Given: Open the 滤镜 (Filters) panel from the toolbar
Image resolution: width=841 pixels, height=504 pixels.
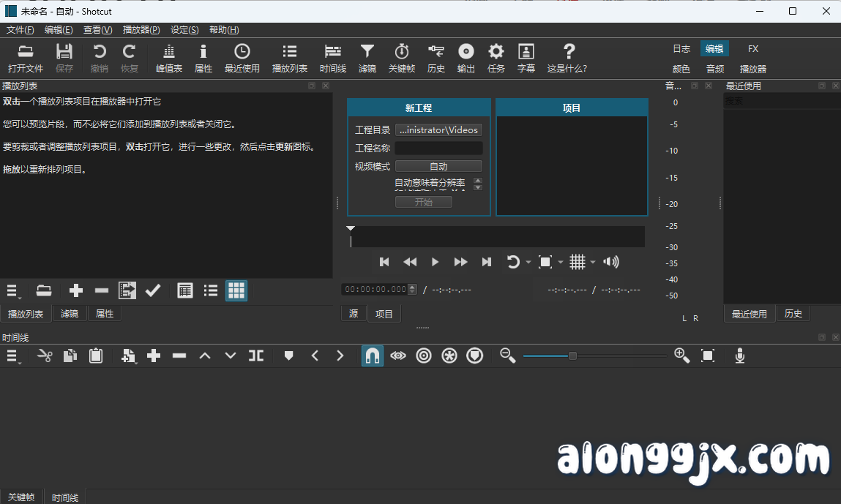Looking at the screenshot, I should pos(367,58).
